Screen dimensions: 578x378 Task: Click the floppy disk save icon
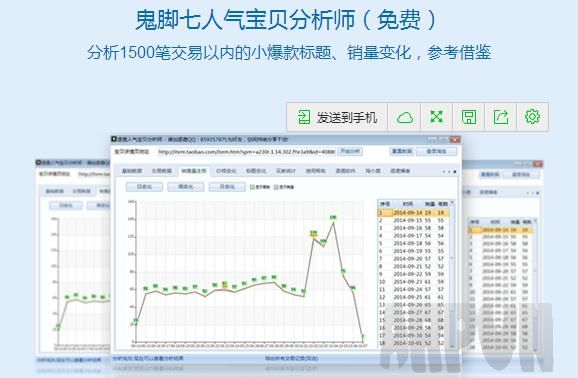click(x=469, y=117)
